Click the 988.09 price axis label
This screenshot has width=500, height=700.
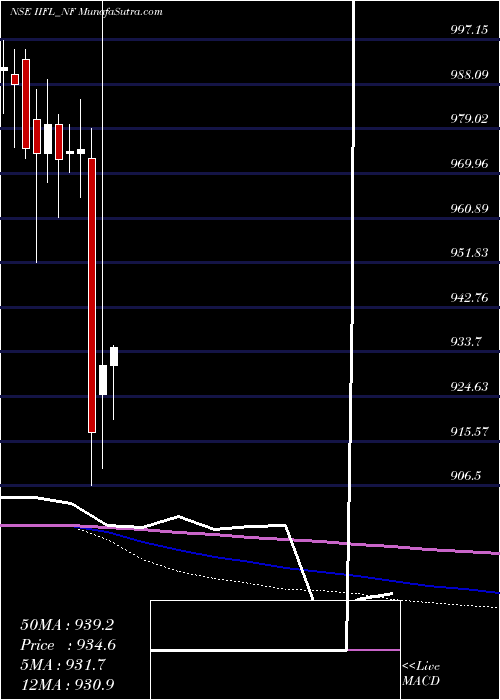(x=469, y=74)
